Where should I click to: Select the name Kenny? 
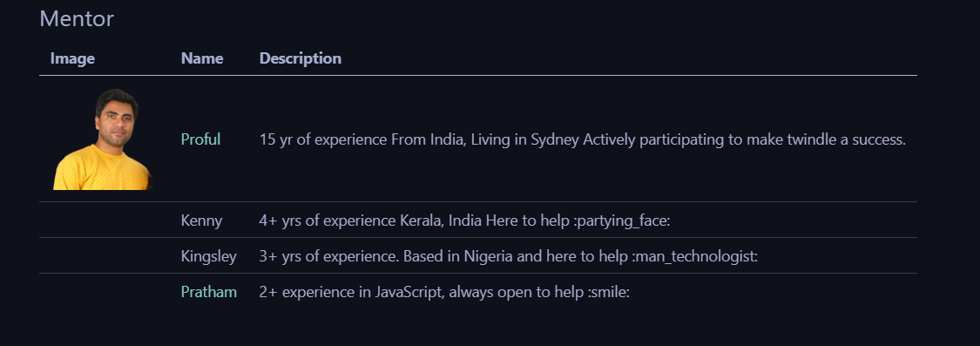[x=201, y=220]
